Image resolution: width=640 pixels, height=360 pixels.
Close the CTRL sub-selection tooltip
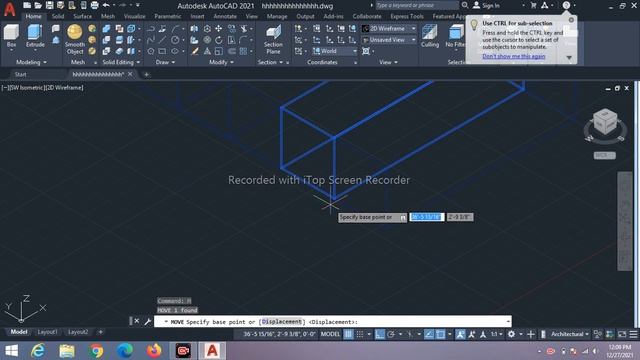pos(571,20)
